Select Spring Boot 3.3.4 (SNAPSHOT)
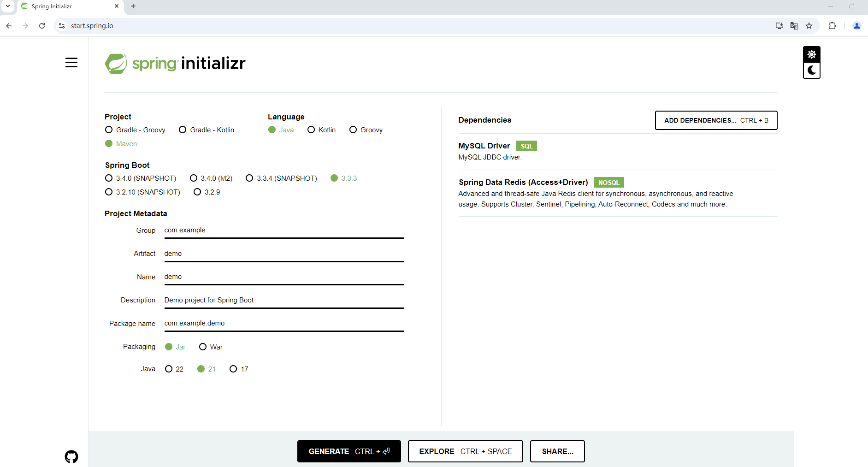The height and width of the screenshot is (467, 868). pos(282,178)
